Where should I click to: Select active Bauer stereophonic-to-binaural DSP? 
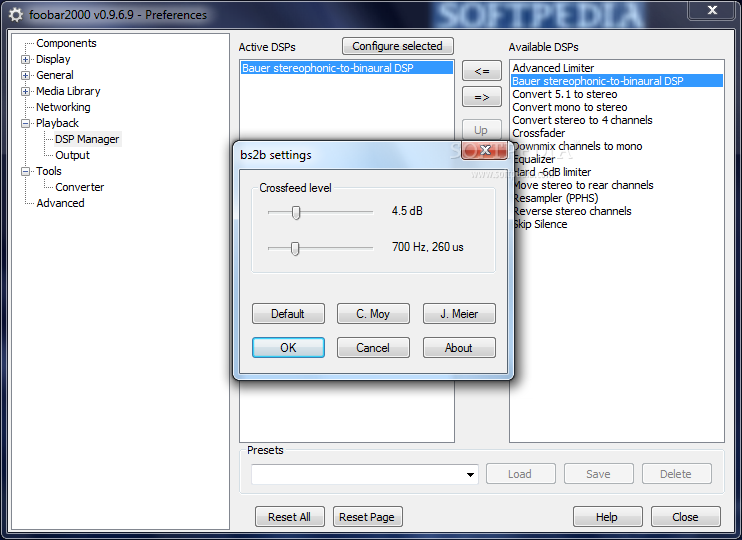tap(346, 68)
